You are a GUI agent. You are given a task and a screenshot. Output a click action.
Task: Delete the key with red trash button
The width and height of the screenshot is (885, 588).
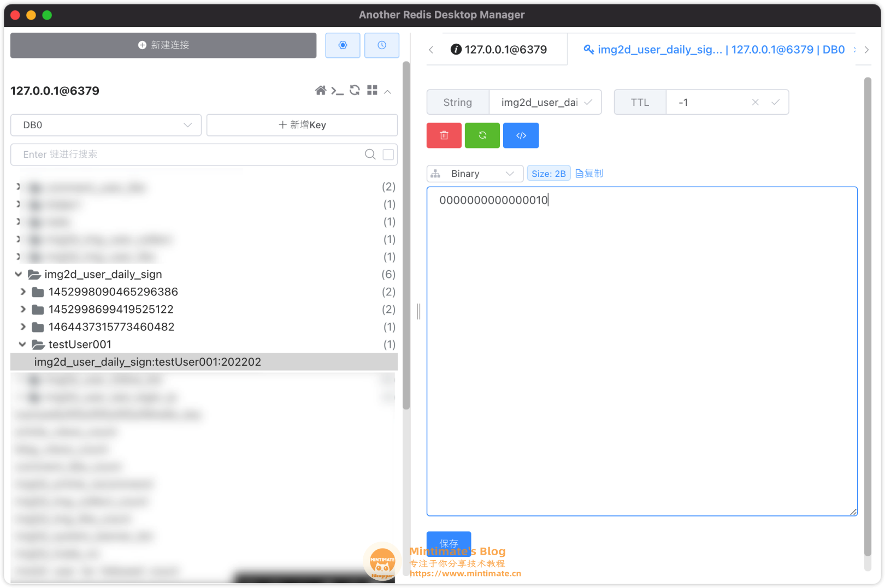coord(444,135)
